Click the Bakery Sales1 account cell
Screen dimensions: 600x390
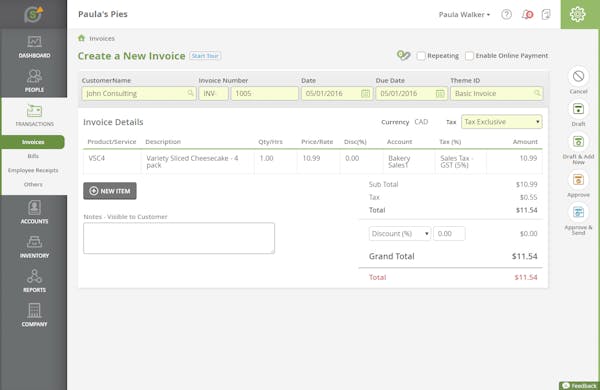click(x=409, y=162)
